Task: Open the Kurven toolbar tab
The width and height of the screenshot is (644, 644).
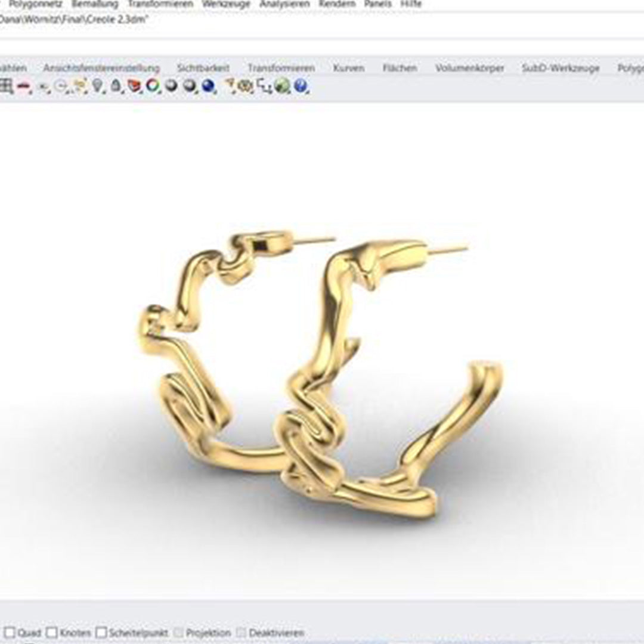Action: (x=348, y=68)
